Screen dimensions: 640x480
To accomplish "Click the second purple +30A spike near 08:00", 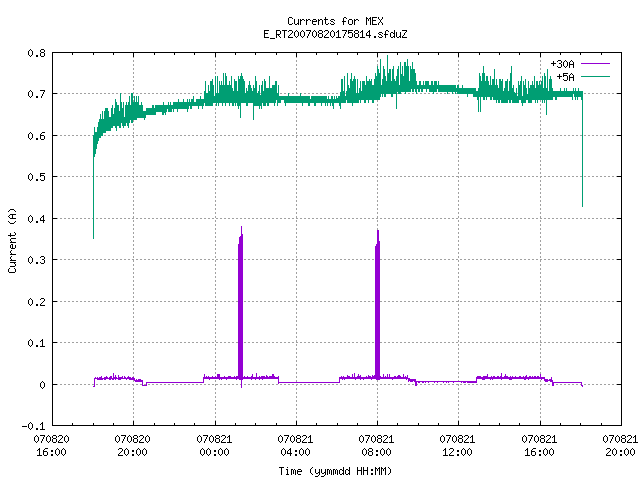I will click(378, 306).
